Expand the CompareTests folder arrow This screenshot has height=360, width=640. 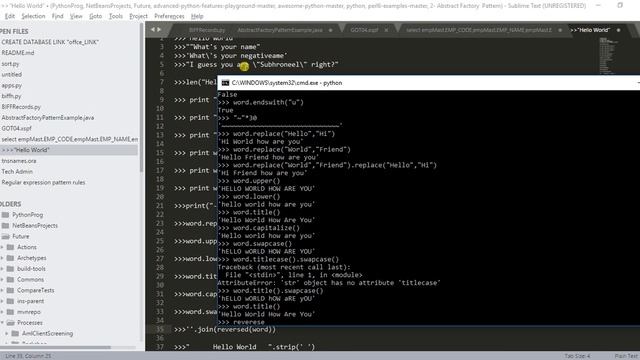2,291
